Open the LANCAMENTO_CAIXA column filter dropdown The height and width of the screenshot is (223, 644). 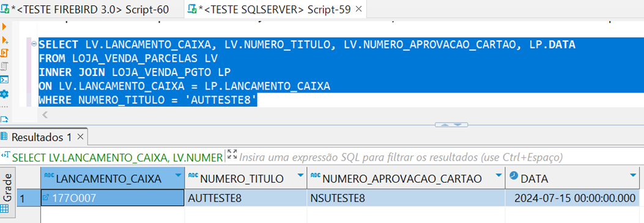[178, 176]
